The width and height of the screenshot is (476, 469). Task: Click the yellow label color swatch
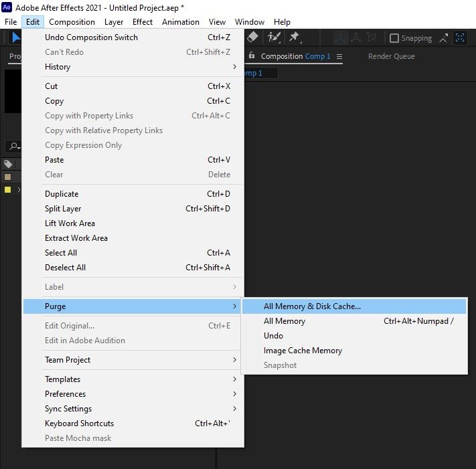(8, 190)
